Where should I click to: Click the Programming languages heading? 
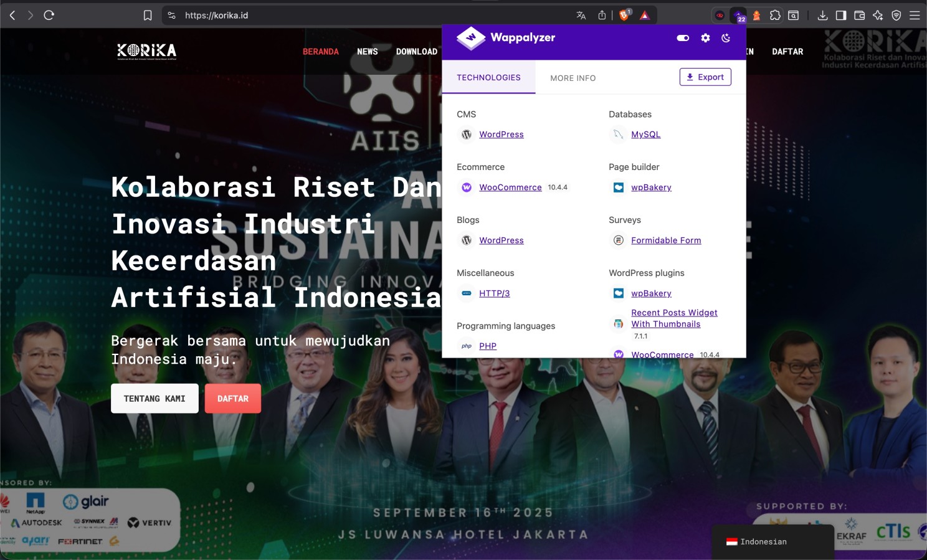506,326
